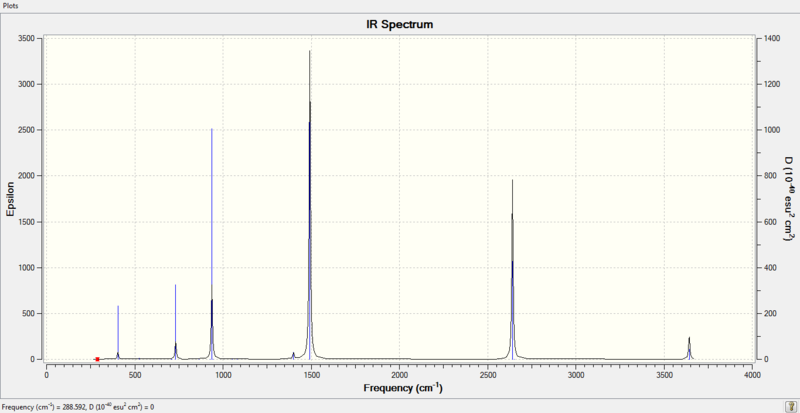The image size is (800, 413).
Task: Click the 2000 tick label on the frequency axis
Action: tap(399, 375)
